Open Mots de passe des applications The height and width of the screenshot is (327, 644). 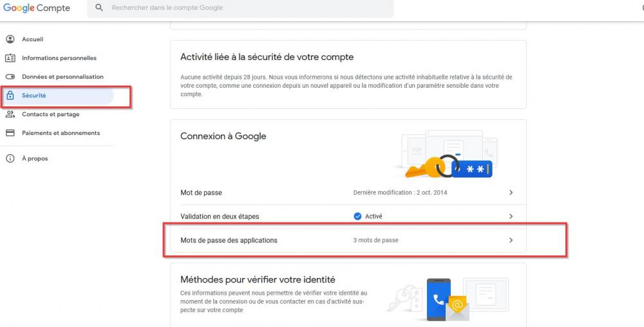[x=348, y=240]
